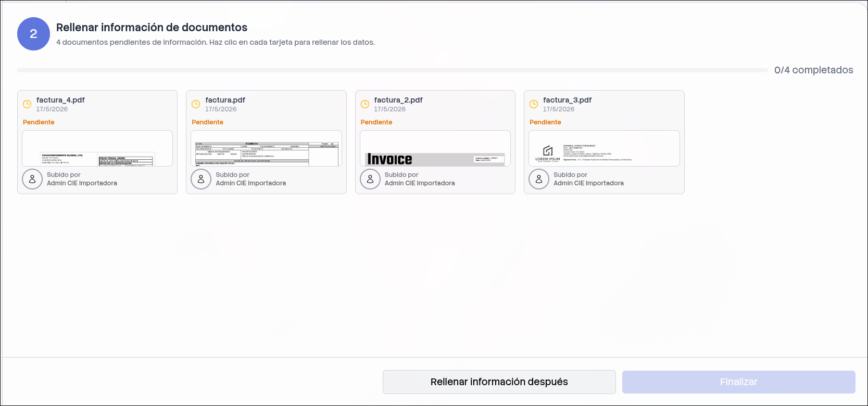Click Pendiente status on factura.pdf card
Image resolution: width=868 pixels, height=406 pixels.
point(207,122)
